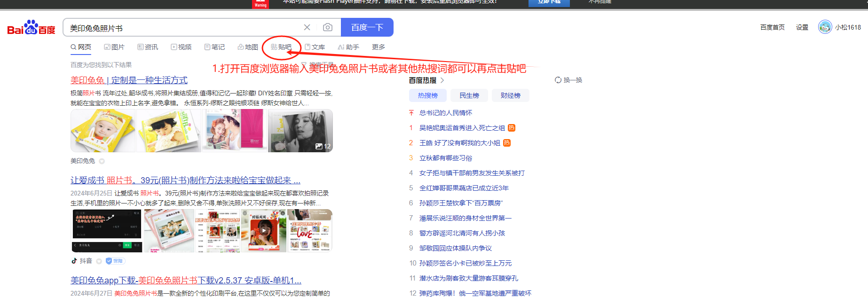Open hot search 总书记的人民情怀
This screenshot has height=297, width=868.
[x=446, y=113]
